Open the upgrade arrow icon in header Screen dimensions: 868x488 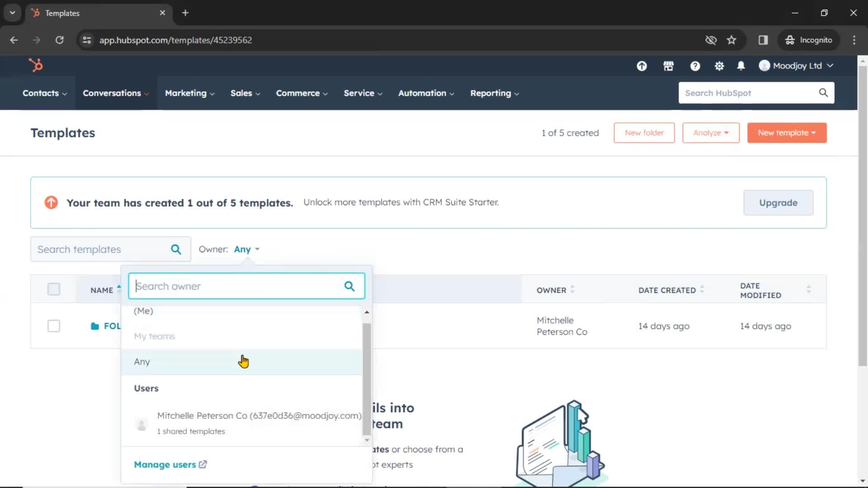[x=642, y=66]
